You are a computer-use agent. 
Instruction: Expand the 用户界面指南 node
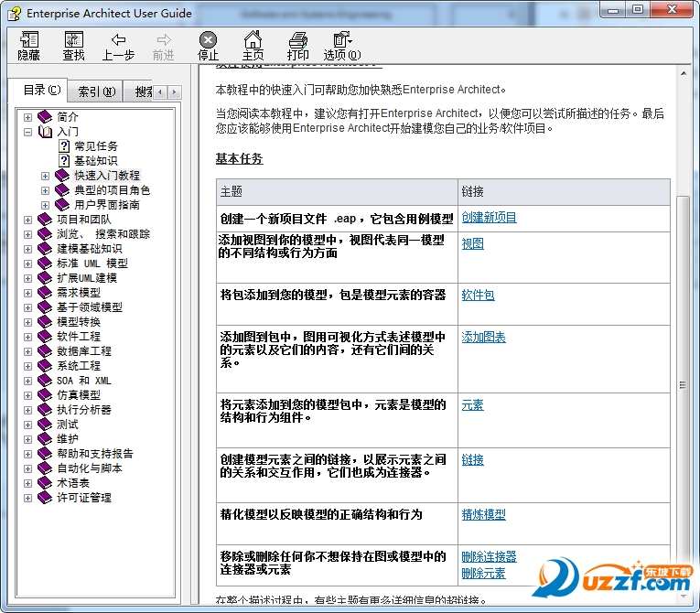(45, 205)
